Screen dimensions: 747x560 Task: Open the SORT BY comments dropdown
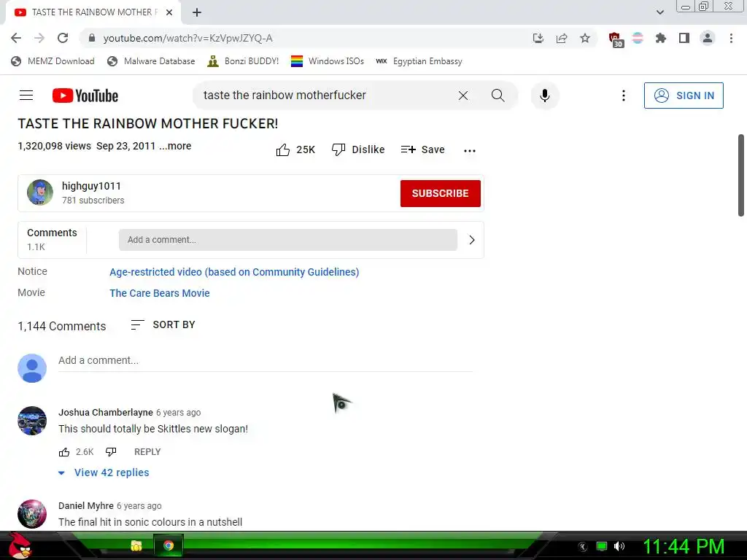point(163,324)
